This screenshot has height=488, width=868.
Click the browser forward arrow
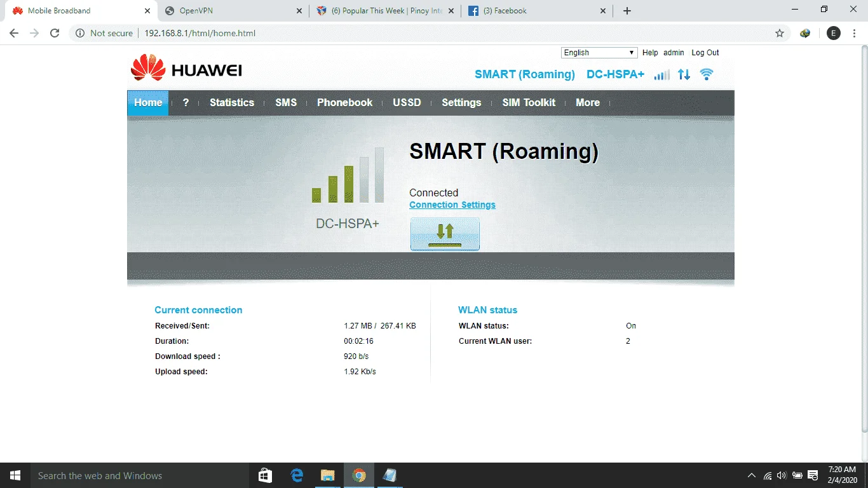[34, 33]
